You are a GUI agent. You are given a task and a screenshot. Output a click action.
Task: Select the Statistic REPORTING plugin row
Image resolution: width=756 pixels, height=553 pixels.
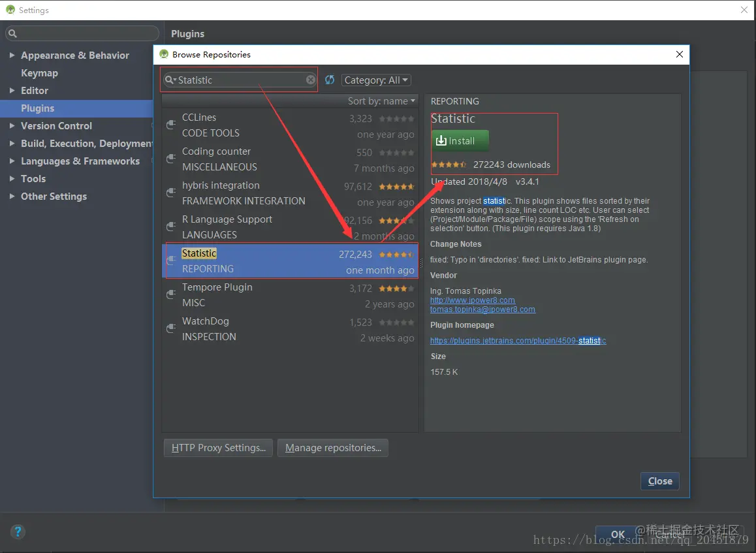pos(291,261)
